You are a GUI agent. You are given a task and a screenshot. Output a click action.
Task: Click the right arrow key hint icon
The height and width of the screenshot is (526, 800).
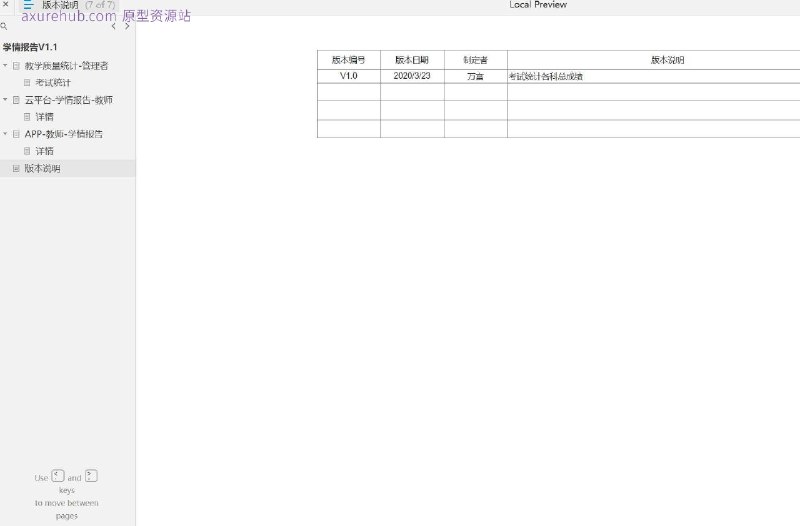[91, 476]
